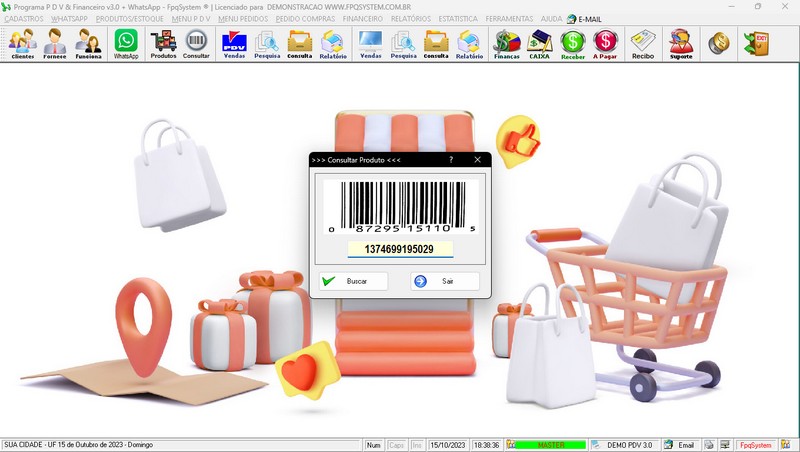Launch the WhatsApp toolbar icon
This screenshot has width=800, height=452.
pos(126,44)
